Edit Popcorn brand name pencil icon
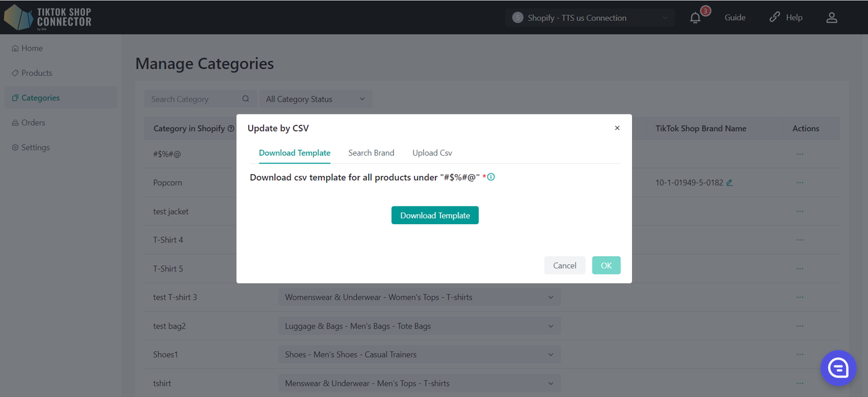The height and width of the screenshot is (397, 868). [x=730, y=183]
